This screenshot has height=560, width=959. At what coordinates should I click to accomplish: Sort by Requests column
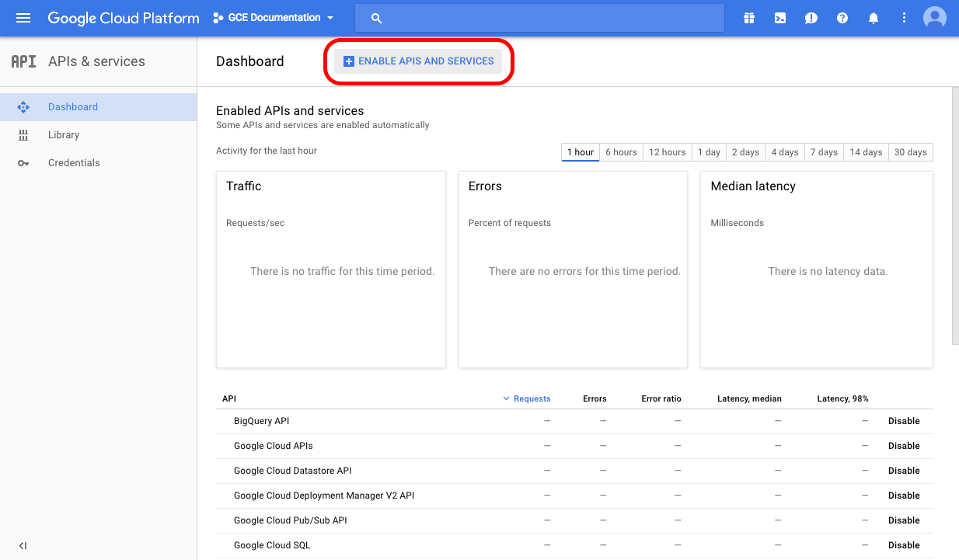(x=527, y=398)
